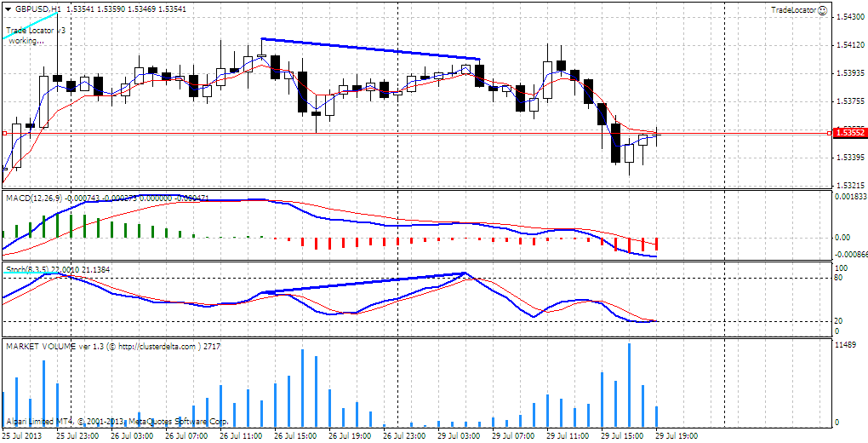
Task: Click the 25 Jul 23:00 time label
Action: pyautogui.click(x=77, y=436)
